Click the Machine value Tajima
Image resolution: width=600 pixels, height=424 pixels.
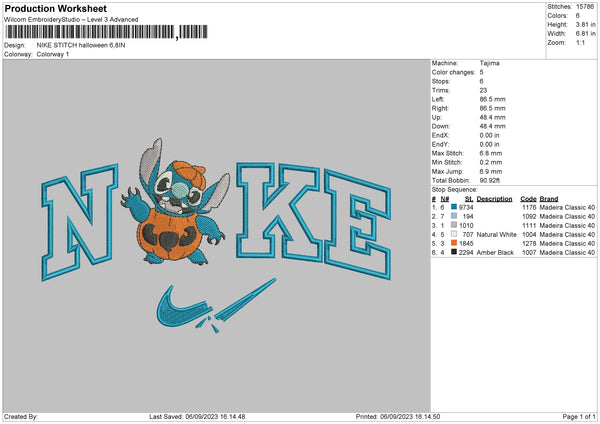pyautogui.click(x=489, y=63)
